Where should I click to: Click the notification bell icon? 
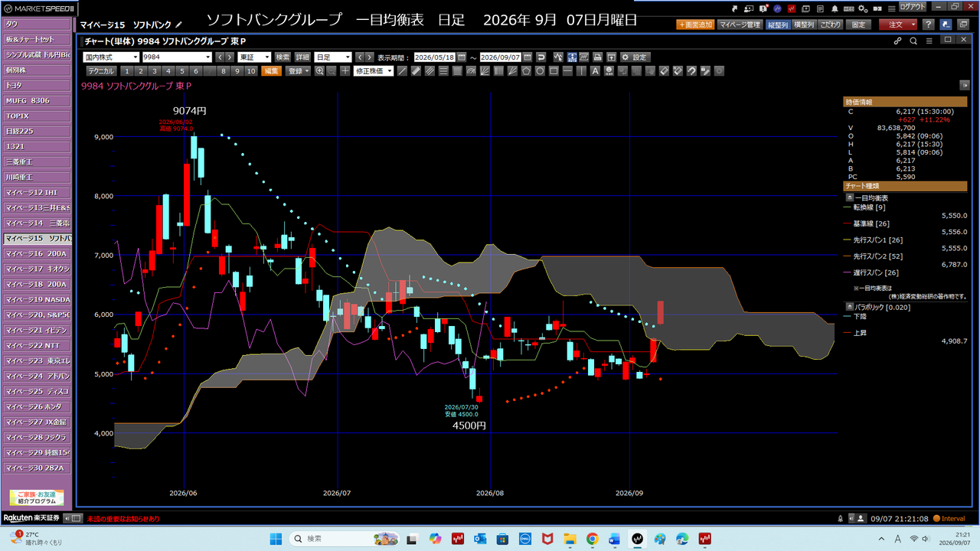(x=835, y=8)
